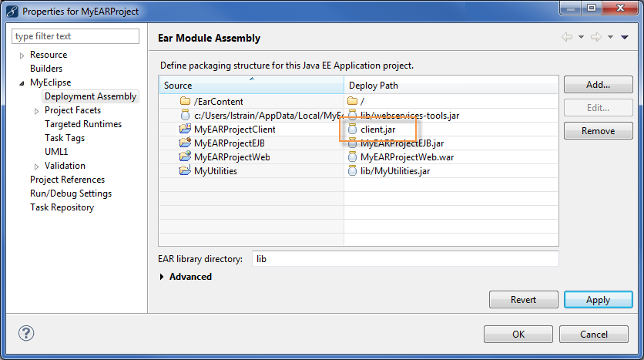Screen dimensions: 644x360
Task: Click the Apply button
Action: pos(598,300)
